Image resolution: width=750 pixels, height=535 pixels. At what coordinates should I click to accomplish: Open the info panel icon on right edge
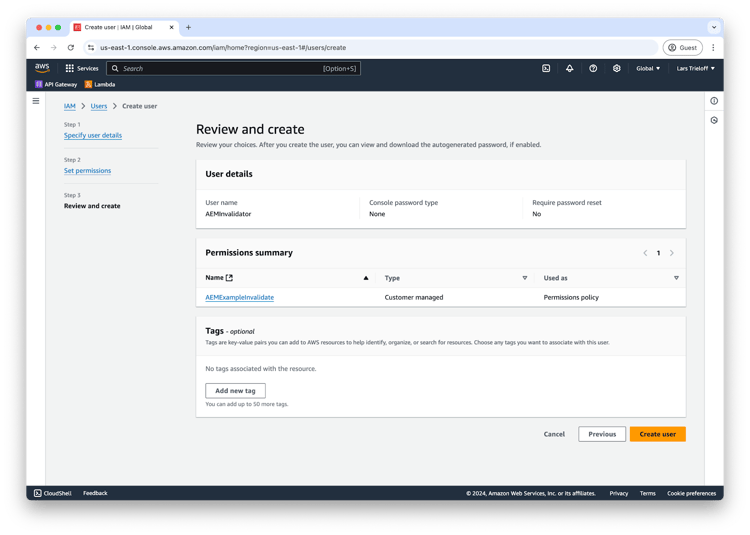coord(714,101)
